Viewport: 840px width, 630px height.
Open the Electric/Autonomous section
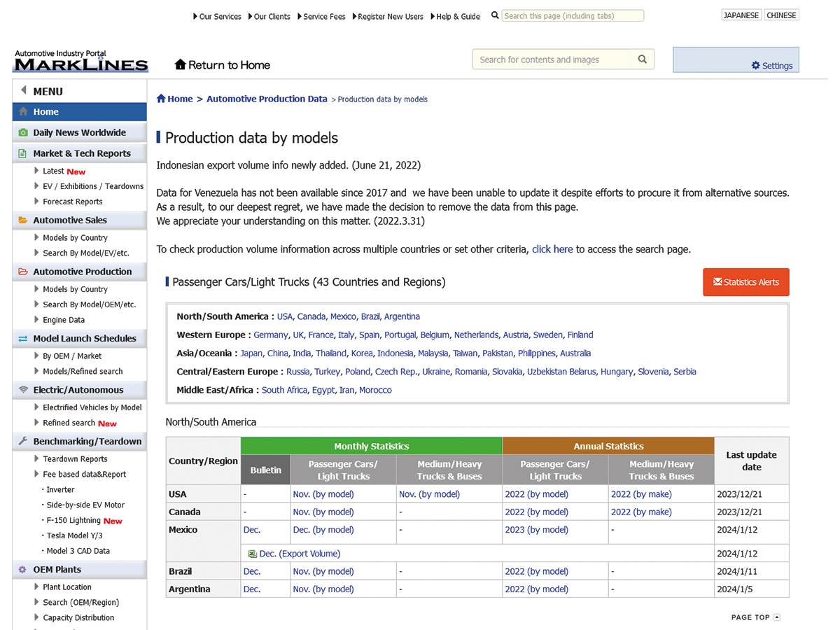(x=80, y=390)
